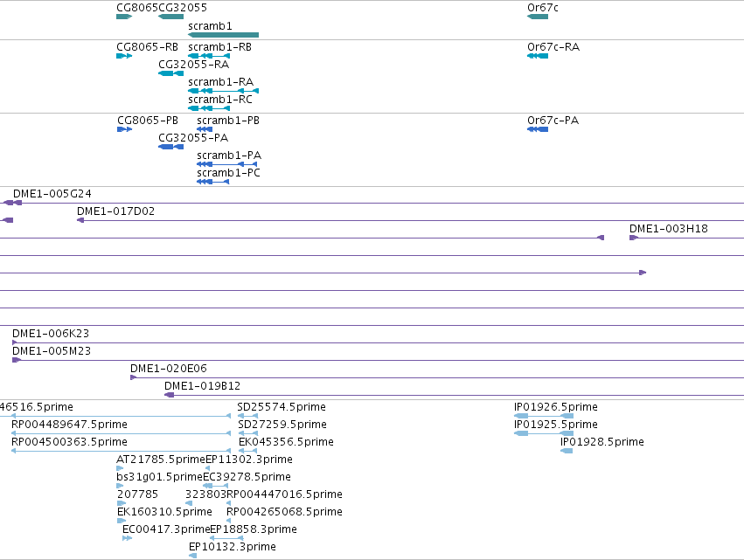Click the CG8065 gene name label

[x=137, y=8]
